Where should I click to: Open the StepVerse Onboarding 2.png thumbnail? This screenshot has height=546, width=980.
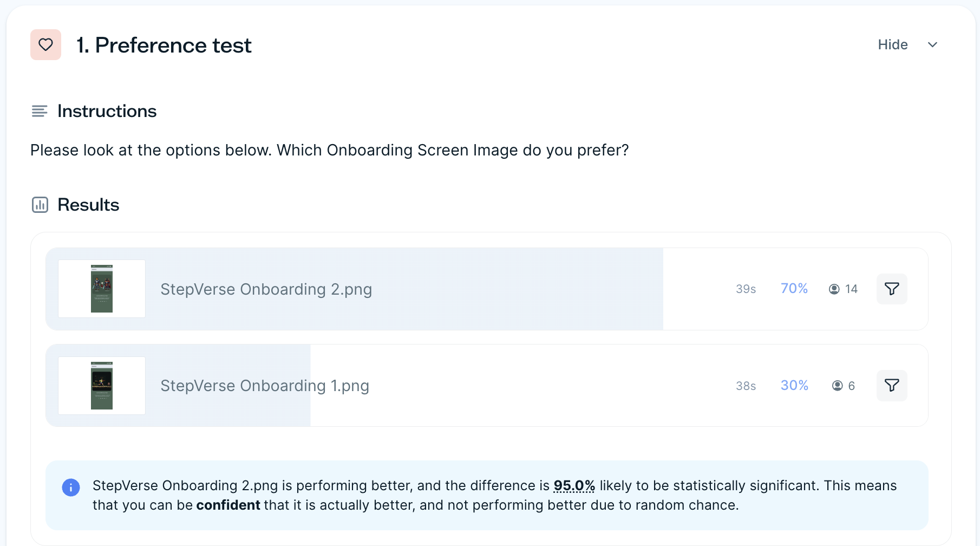tap(101, 288)
